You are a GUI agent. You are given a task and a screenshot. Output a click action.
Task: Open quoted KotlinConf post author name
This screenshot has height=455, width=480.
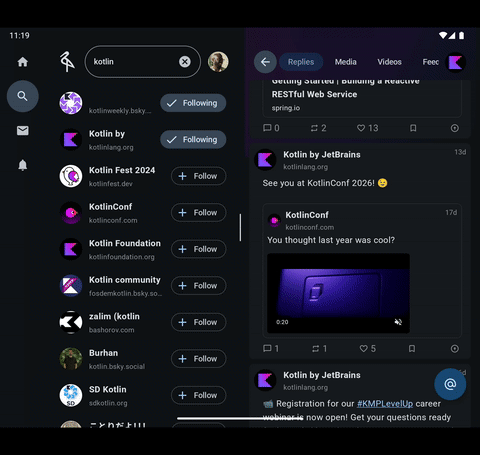pyautogui.click(x=307, y=215)
